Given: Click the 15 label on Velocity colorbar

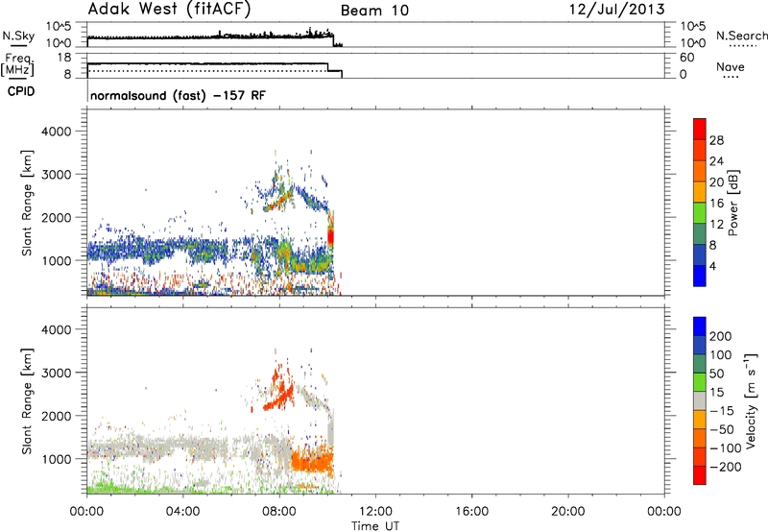Looking at the screenshot, I should [x=716, y=392].
